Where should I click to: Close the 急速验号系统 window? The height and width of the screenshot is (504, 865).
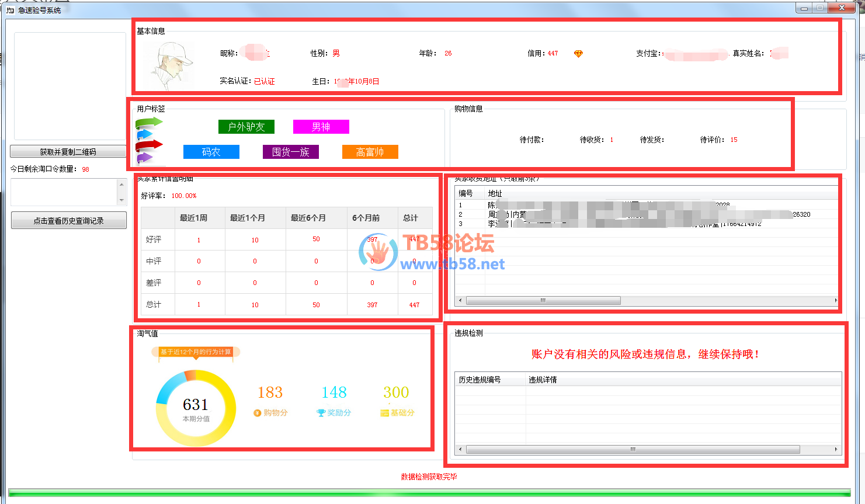[x=842, y=8]
